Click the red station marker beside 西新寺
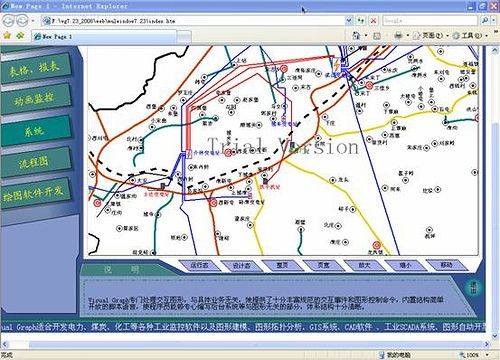Image resolution: width=500 pixels, height=360 pixels. click(x=214, y=202)
